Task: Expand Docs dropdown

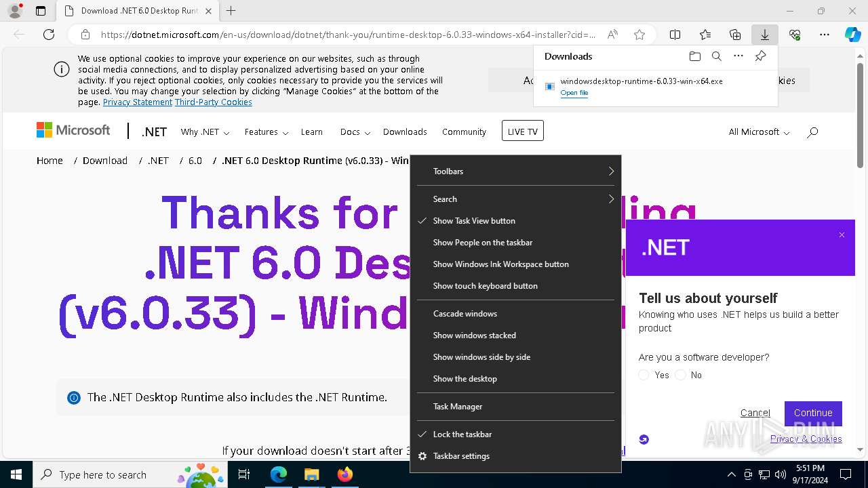Action: click(x=355, y=132)
